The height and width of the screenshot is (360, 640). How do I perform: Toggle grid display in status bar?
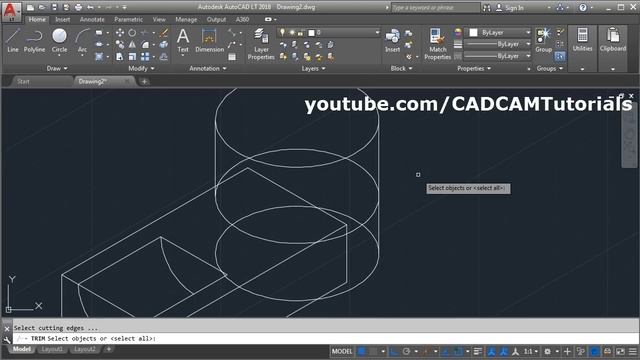[362, 351]
